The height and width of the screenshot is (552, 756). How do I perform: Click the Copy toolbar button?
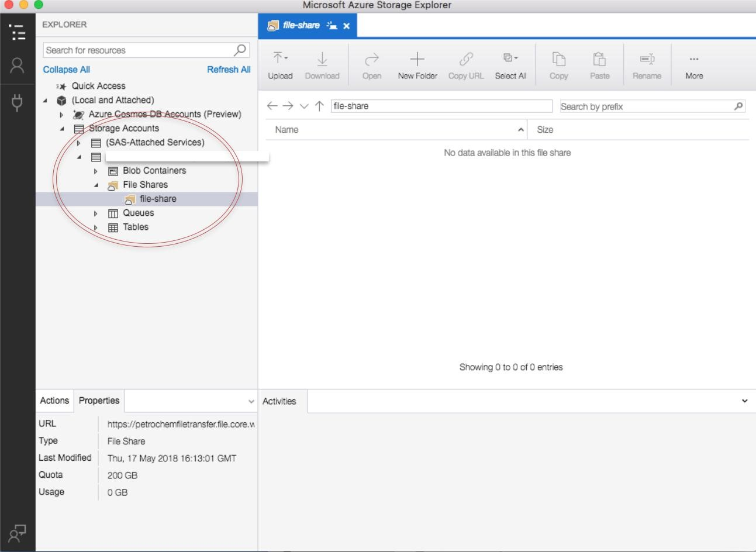click(558, 65)
